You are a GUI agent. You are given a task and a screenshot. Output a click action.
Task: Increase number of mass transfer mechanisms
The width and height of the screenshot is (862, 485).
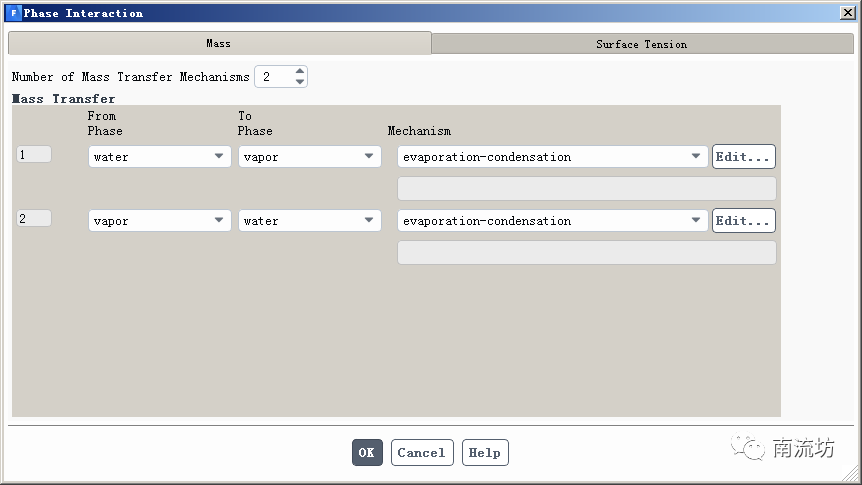(x=299, y=71)
